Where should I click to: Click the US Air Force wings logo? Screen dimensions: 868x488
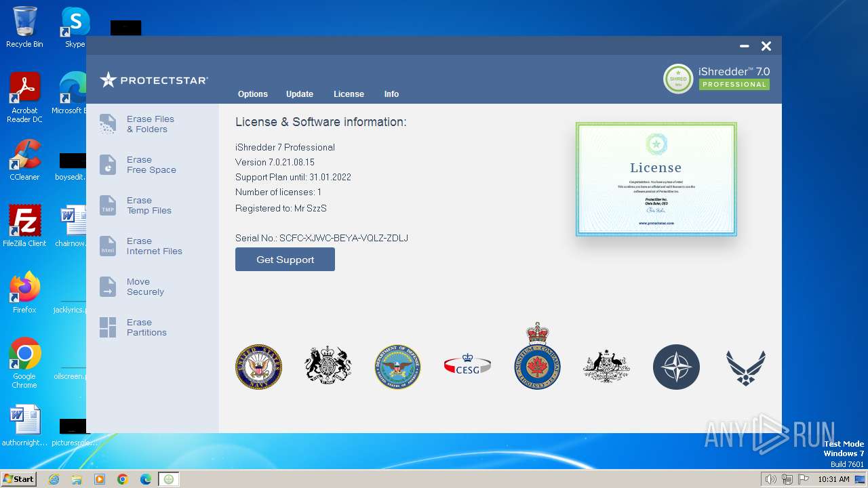tap(746, 367)
